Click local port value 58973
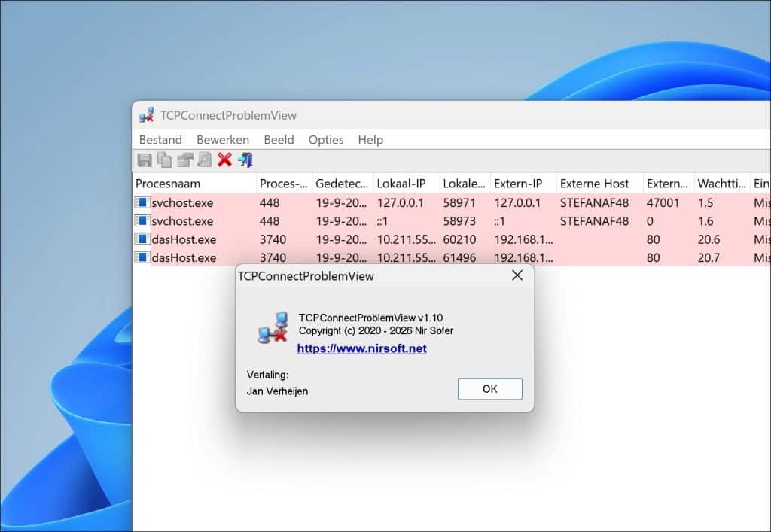Viewport: 771px width, 532px height. click(x=459, y=221)
